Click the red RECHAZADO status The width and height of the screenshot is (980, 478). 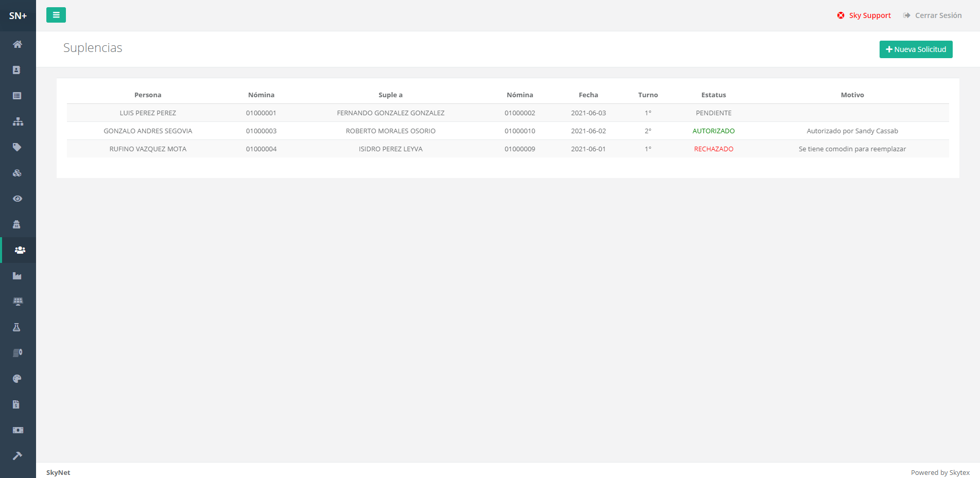coord(713,149)
